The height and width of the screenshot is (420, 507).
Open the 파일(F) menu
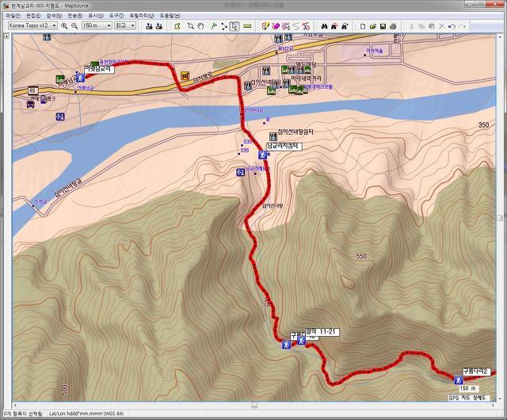pos(13,16)
